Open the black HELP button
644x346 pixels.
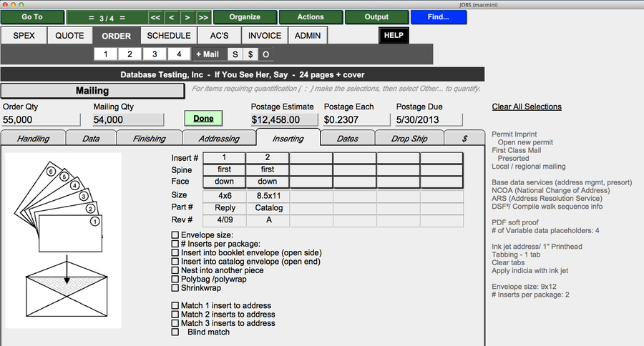tap(394, 35)
